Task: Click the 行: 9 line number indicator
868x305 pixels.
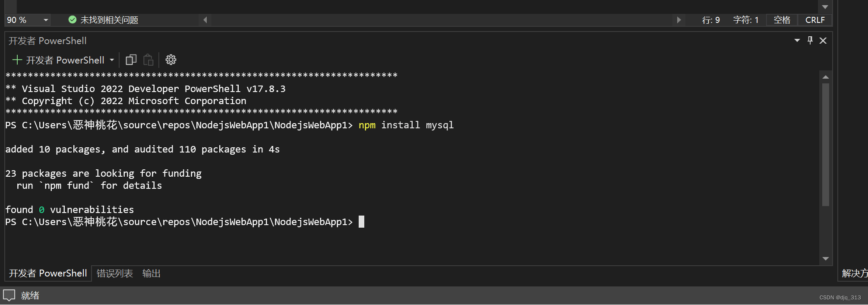Action: (711, 20)
